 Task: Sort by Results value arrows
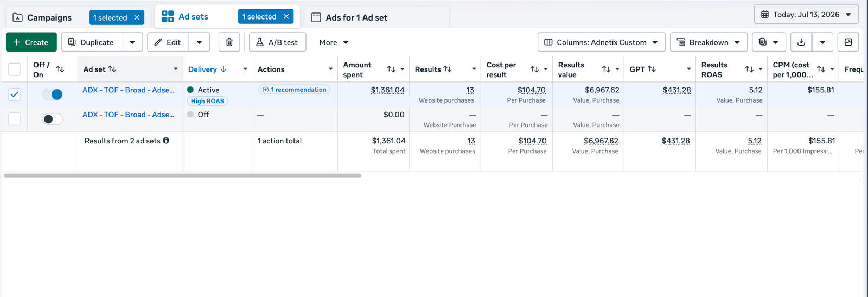coord(606,69)
